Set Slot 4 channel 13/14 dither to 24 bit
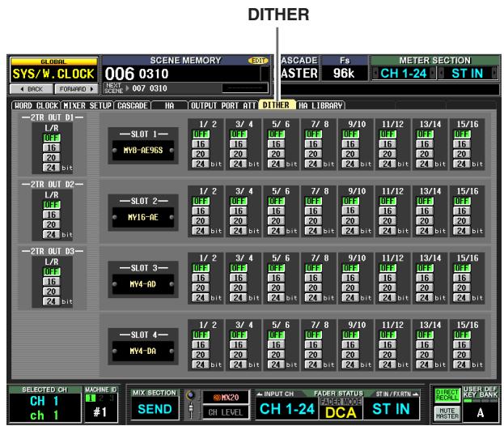The width and height of the screenshot is (504, 426). pos(425,365)
